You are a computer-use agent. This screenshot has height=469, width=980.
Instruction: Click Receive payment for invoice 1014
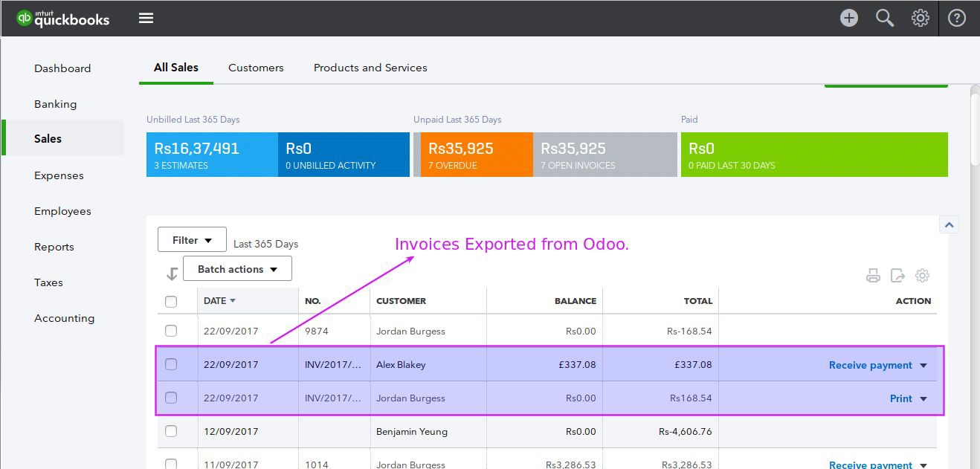pyautogui.click(x=870, y=465)
